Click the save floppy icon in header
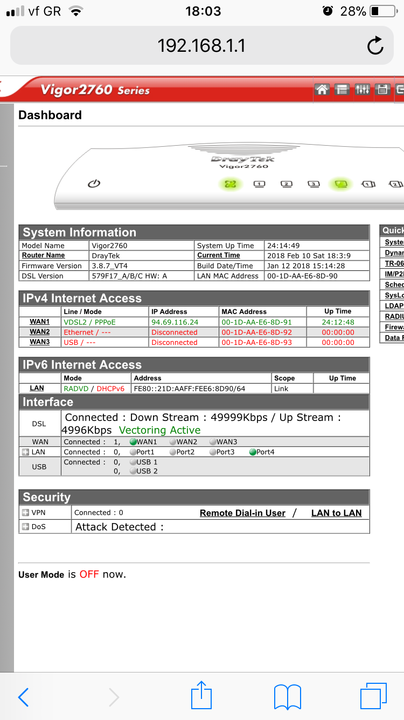404x720 pixels. point(382,90)
